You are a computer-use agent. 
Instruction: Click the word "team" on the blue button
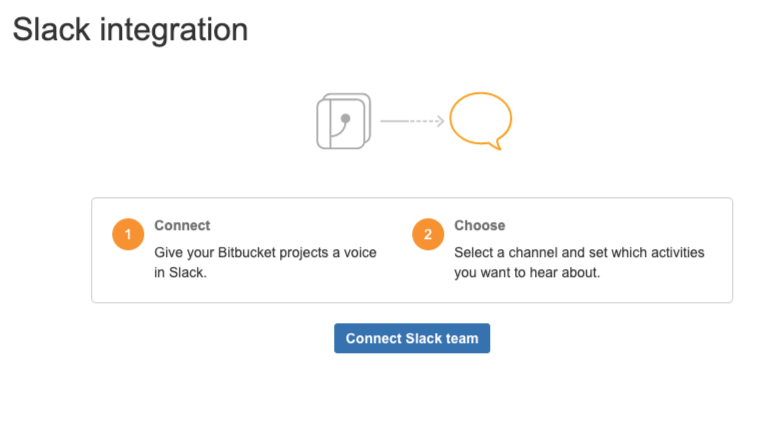462,338
